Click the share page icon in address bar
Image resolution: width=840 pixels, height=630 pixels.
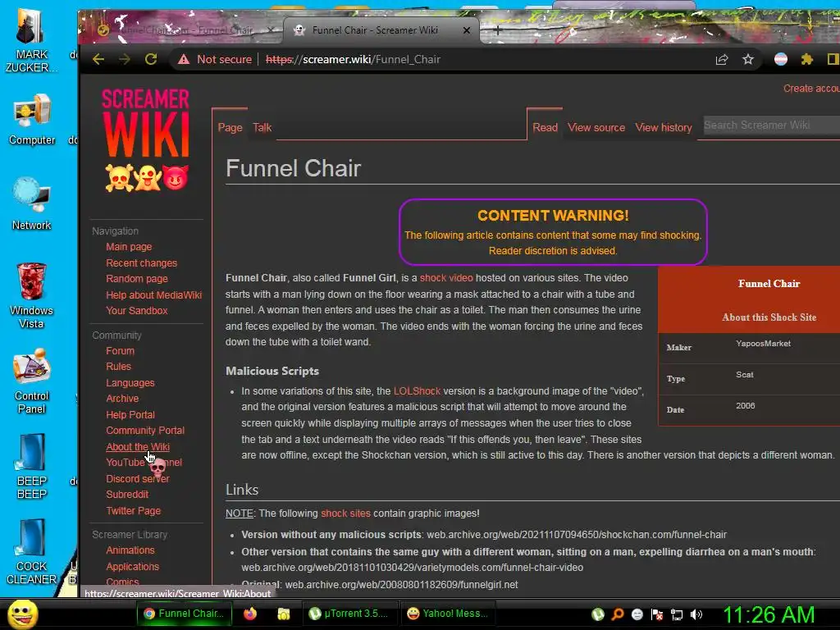(722, 59)
